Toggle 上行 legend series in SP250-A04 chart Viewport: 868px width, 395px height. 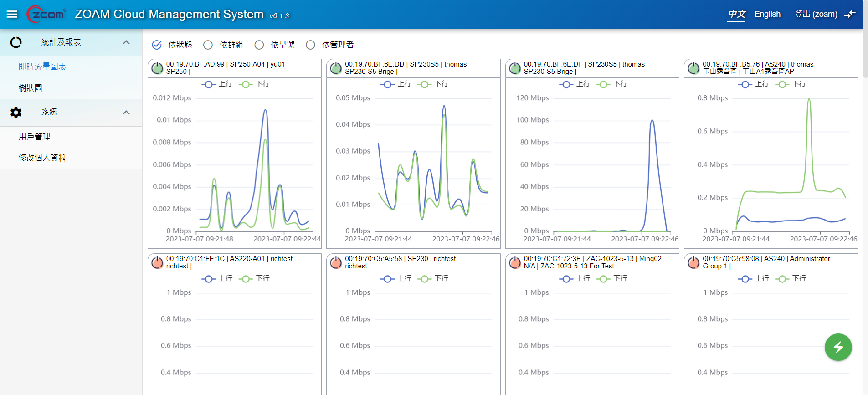click(217, 84)
